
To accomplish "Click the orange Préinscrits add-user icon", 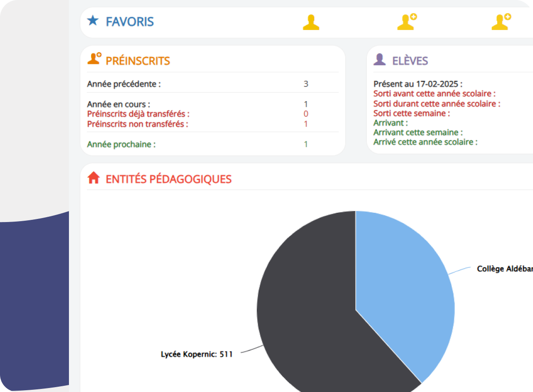I will (x=94, y=59).
